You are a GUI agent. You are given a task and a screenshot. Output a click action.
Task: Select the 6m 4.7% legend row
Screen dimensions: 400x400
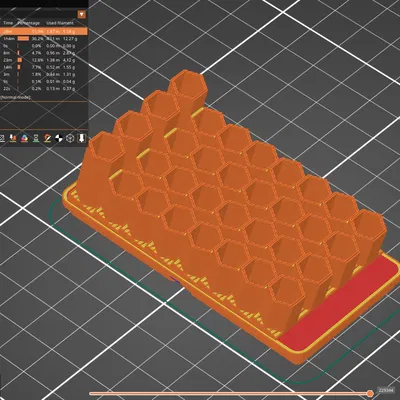tap(44, 53)
